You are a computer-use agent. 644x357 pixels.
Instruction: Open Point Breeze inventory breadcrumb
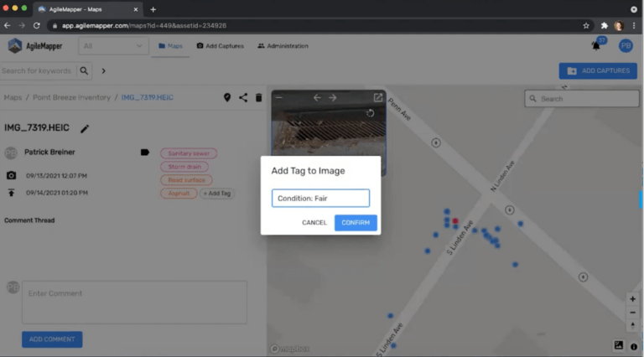click(x=71, y=97)
